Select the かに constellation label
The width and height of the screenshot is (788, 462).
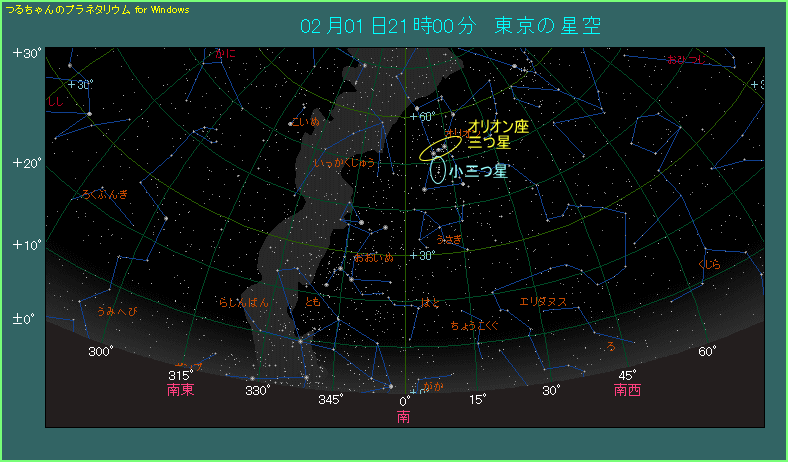pos(226,54)
